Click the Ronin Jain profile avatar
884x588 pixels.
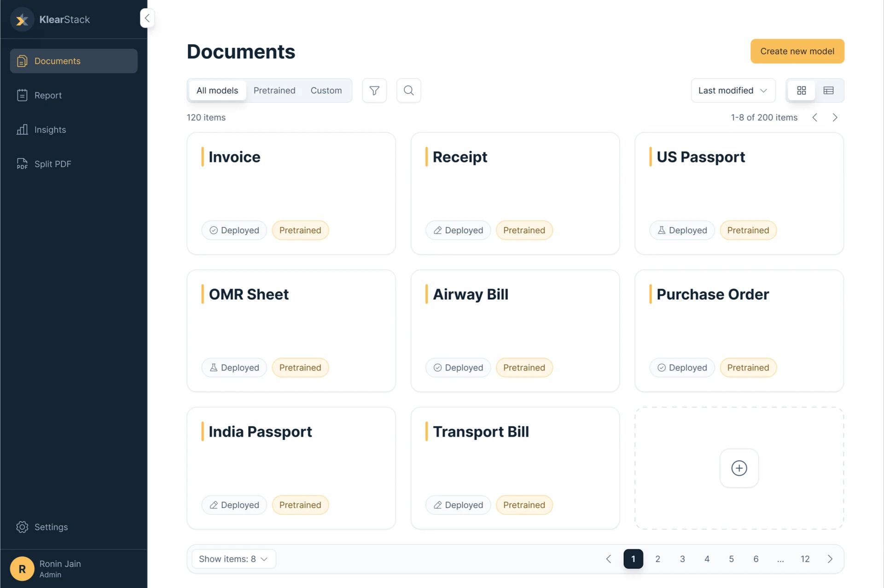tap(22, 569)
